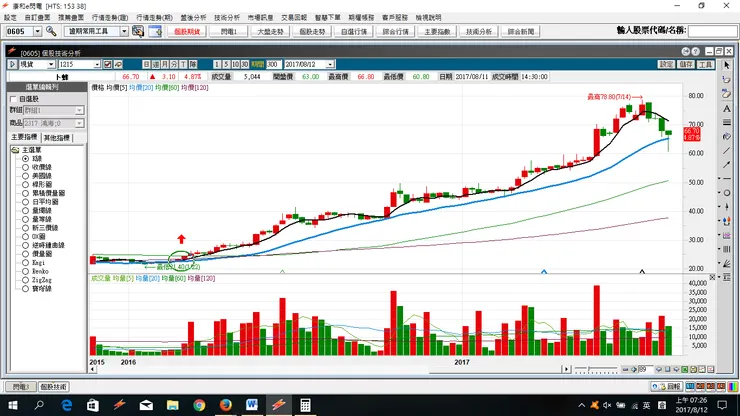Image resolution: width=740 pixels, height=416 pixels.
Task: Click the play arrow icon in the chart toolbar
Action: [12, 64]
